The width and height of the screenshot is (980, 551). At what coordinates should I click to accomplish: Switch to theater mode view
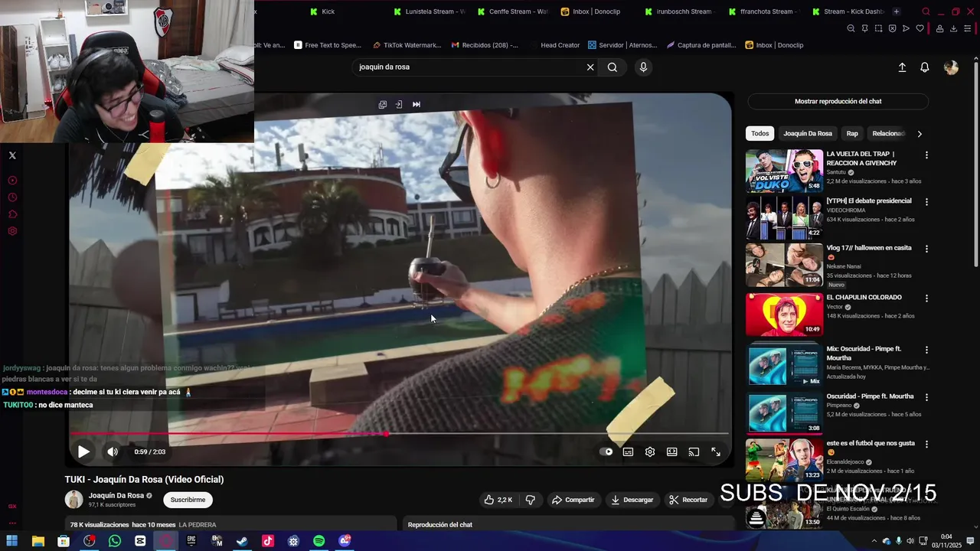pos(672,452)
